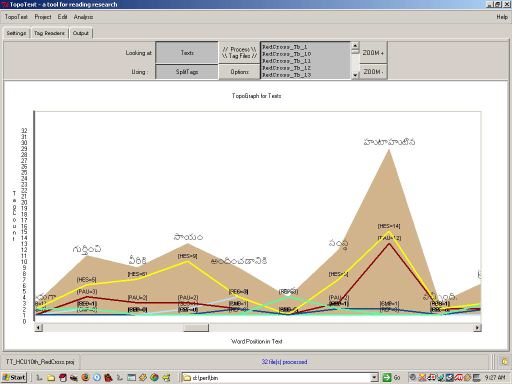
Task: Open the Analysis menu
Action: (83, 17)
